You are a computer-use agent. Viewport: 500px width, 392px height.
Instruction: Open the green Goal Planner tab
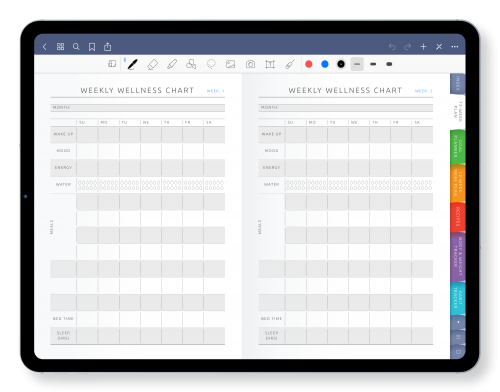(457, 147)
